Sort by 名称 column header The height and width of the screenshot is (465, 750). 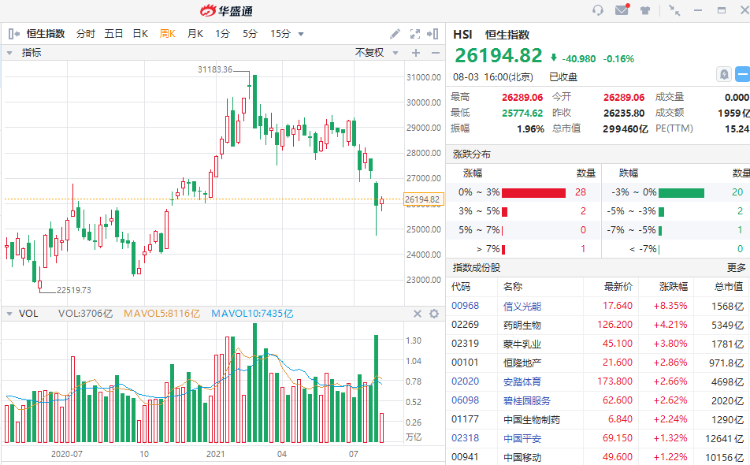click(513, 287)
